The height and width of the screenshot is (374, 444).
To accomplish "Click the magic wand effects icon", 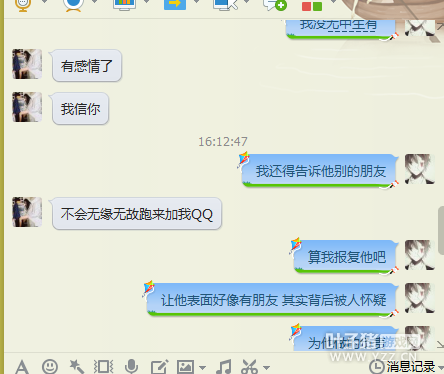I will point(76,367).
